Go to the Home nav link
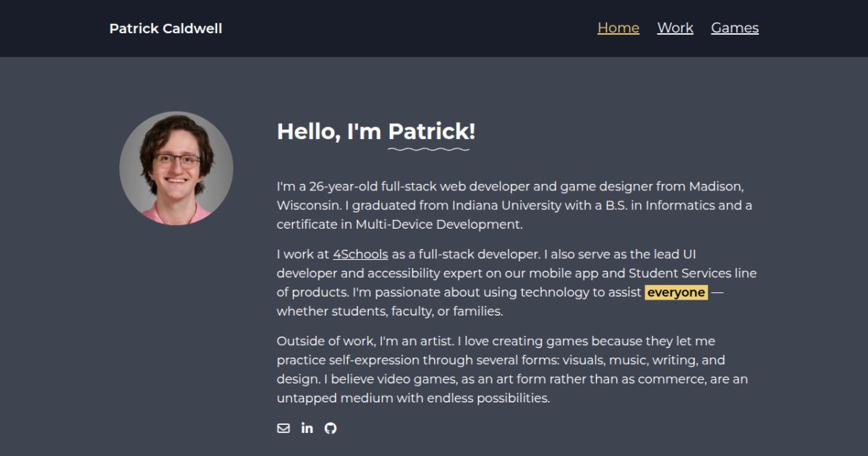Image resolution: width=868 pixels, height=456 pixels. pos(618,28)
